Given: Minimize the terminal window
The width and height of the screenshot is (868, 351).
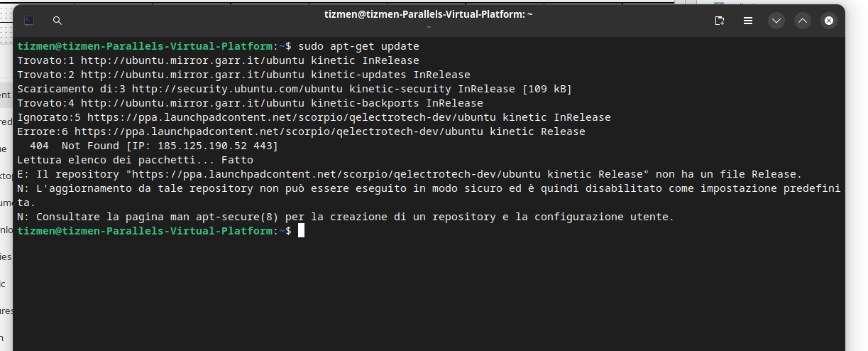Looking at the screenshot, I should [776, 21].
